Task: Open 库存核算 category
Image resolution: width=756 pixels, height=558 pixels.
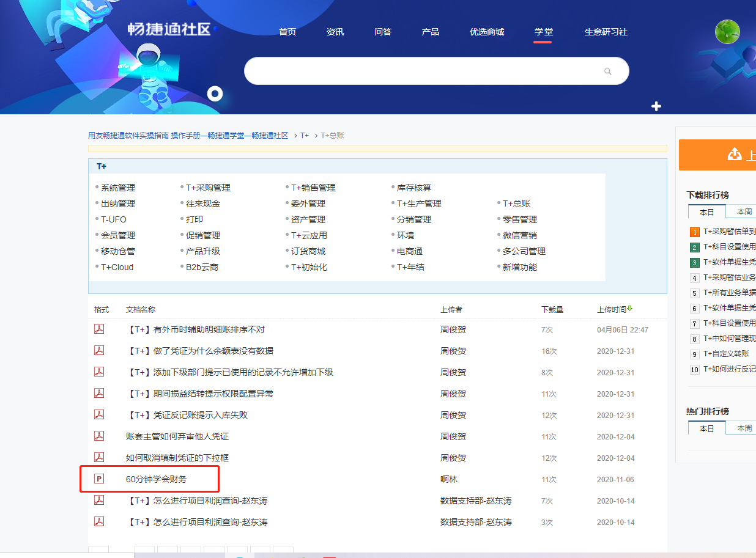Action: coord(414,188)
